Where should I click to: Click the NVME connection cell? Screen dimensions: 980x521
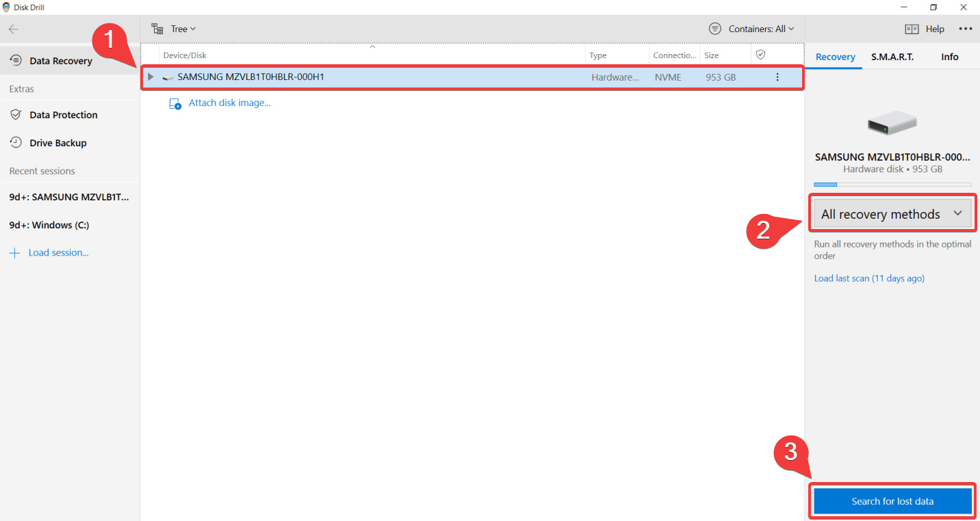coord(668,77)
